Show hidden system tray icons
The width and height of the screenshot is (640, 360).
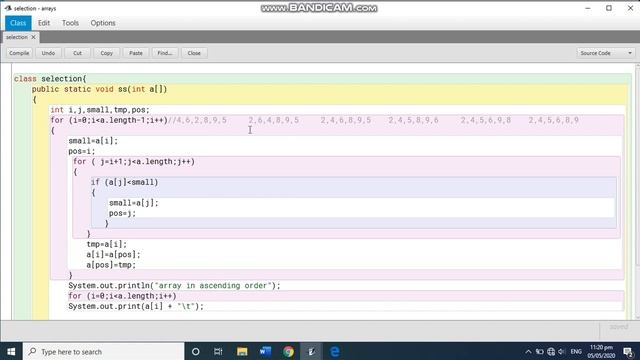point(528,351)
